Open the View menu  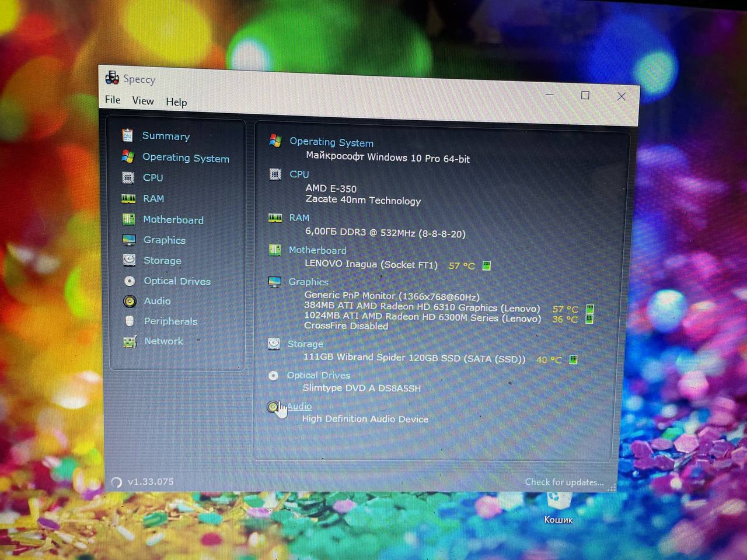click(x=143, y=101)
